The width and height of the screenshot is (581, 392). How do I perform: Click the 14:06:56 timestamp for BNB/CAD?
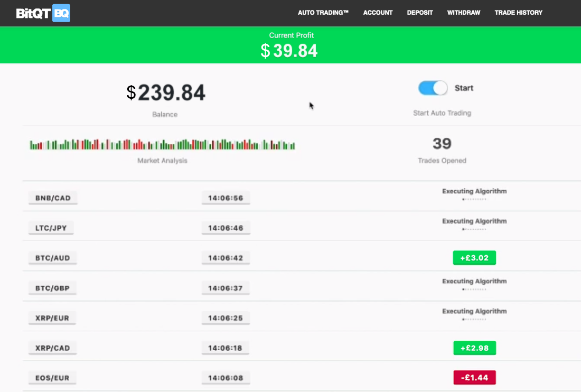(x=226, y=198)
